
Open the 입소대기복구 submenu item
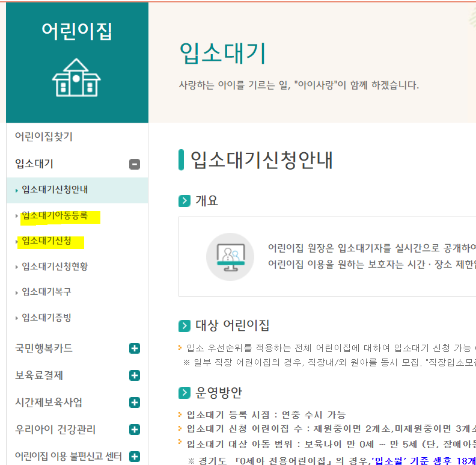click(46, 292)
